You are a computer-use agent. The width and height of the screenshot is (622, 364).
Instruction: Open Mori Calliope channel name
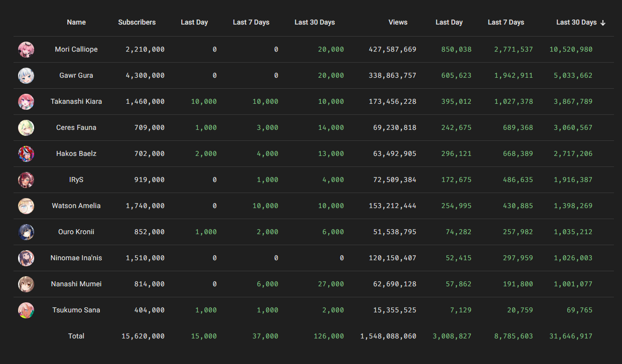click(76, 49)
